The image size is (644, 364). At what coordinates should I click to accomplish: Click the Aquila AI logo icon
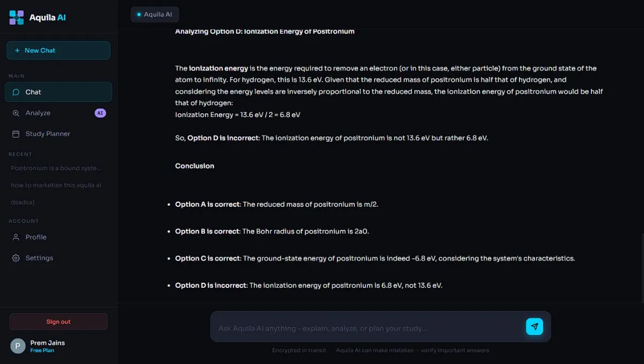click(17, 17)
